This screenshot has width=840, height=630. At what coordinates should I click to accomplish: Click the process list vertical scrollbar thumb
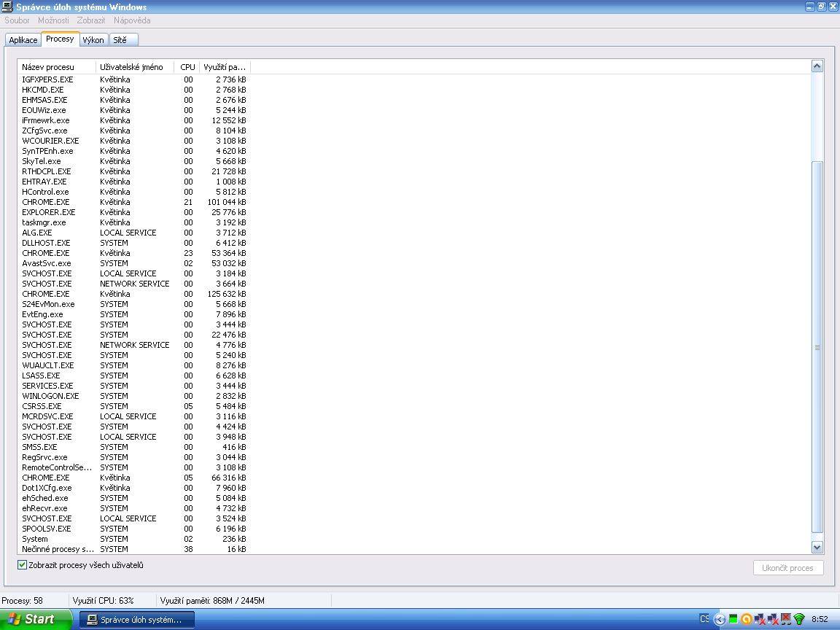[817, 346]
